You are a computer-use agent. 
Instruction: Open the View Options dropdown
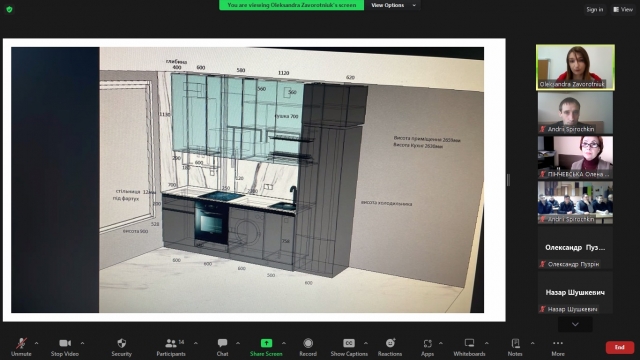tap(393, 5)
